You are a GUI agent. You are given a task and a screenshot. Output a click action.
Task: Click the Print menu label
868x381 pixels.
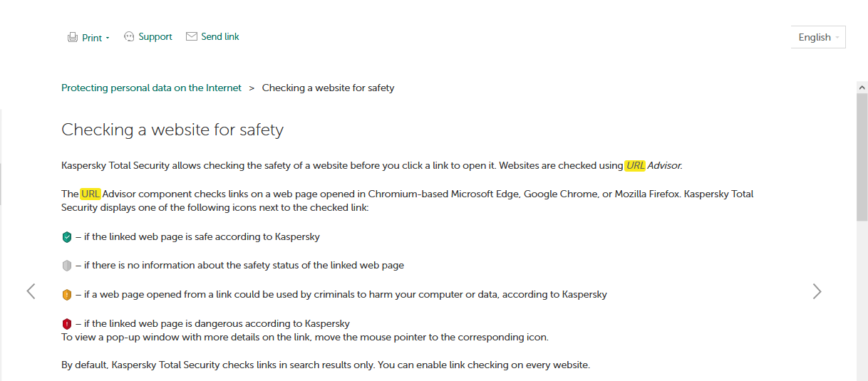[92, 38]
